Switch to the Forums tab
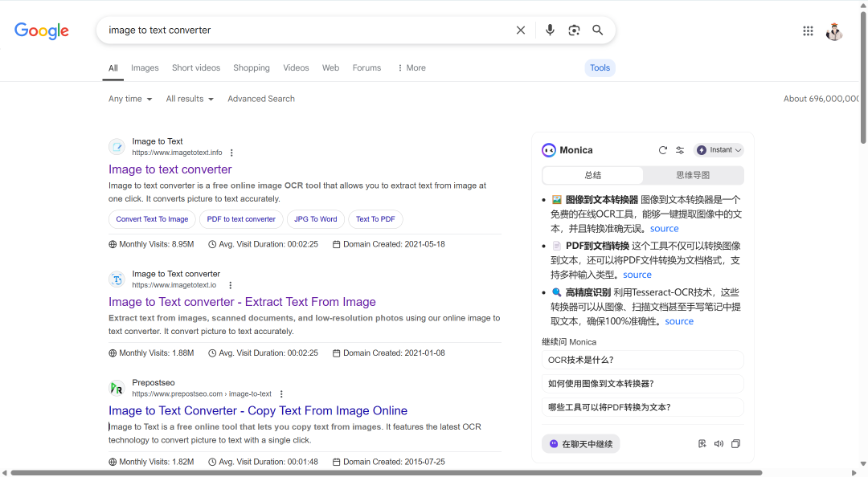 pos(366,68)
